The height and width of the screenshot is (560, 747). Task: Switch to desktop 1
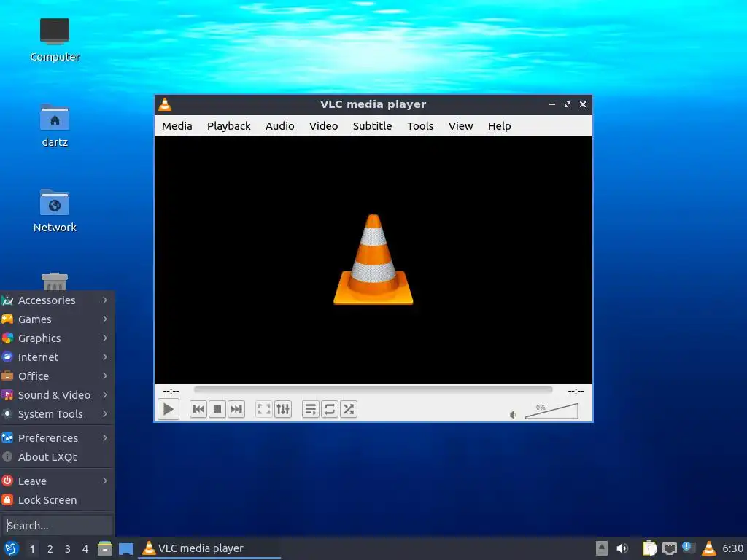[32, 549]
